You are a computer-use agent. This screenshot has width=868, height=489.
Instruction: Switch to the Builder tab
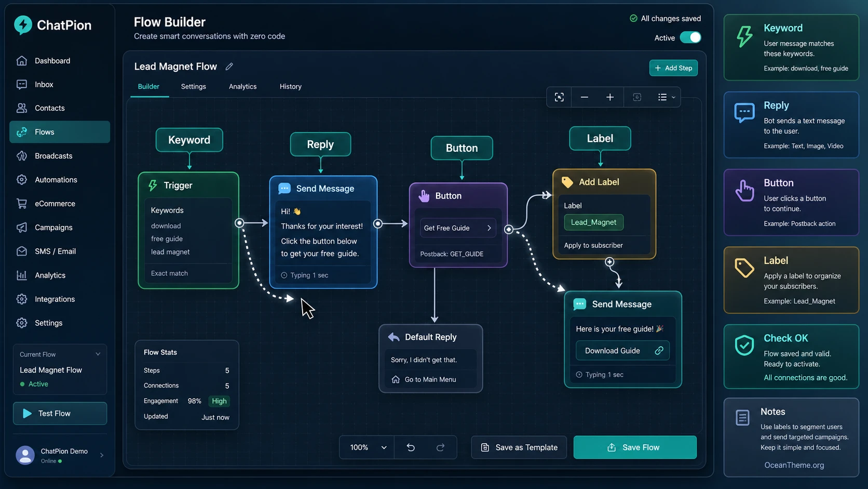point(148,87)
